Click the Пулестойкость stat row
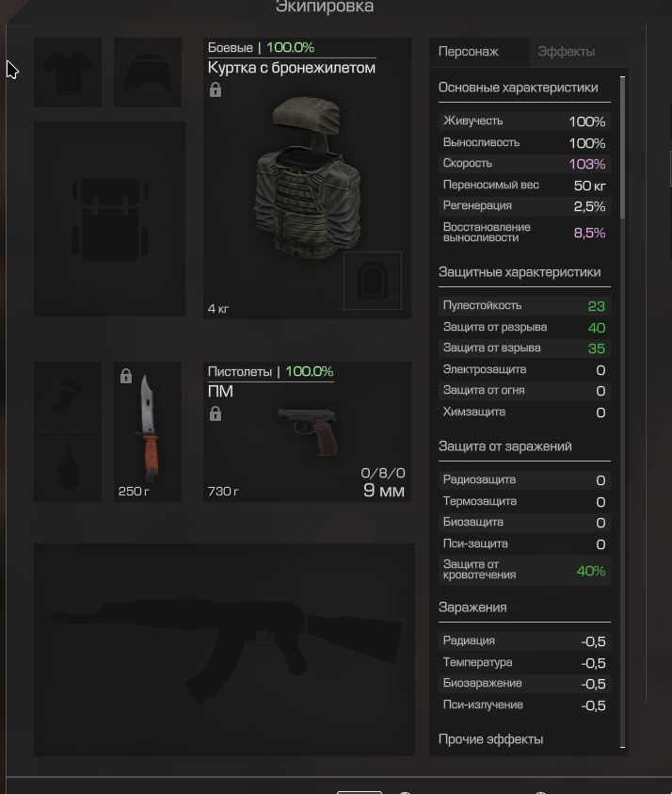 point(524,306)
